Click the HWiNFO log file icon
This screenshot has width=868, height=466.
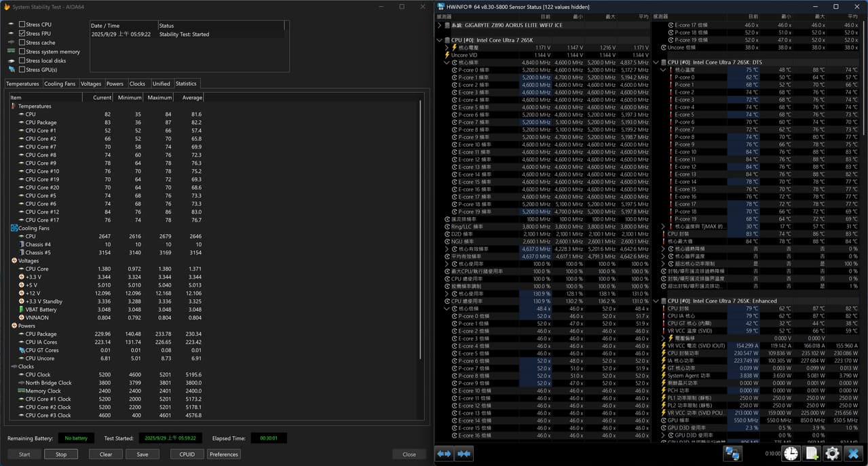click(x=811, y=454)
